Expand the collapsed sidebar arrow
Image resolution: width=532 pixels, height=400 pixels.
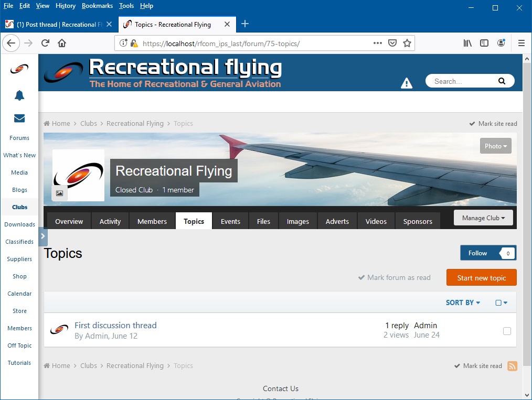tap(43, 236)
